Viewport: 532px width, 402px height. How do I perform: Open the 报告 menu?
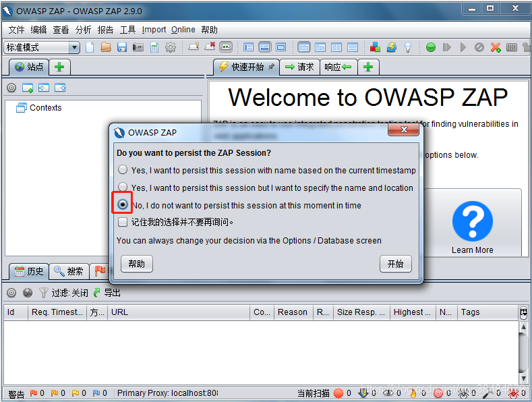105,30
